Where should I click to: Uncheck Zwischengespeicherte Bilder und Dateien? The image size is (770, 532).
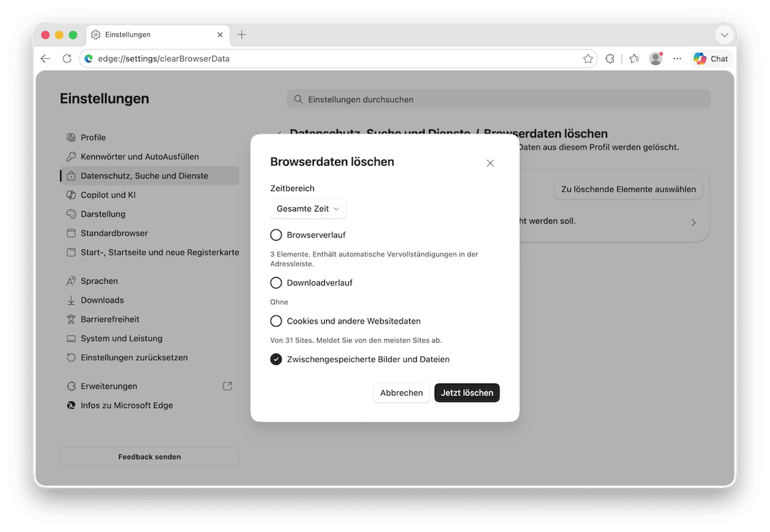[x=276, y=359]
